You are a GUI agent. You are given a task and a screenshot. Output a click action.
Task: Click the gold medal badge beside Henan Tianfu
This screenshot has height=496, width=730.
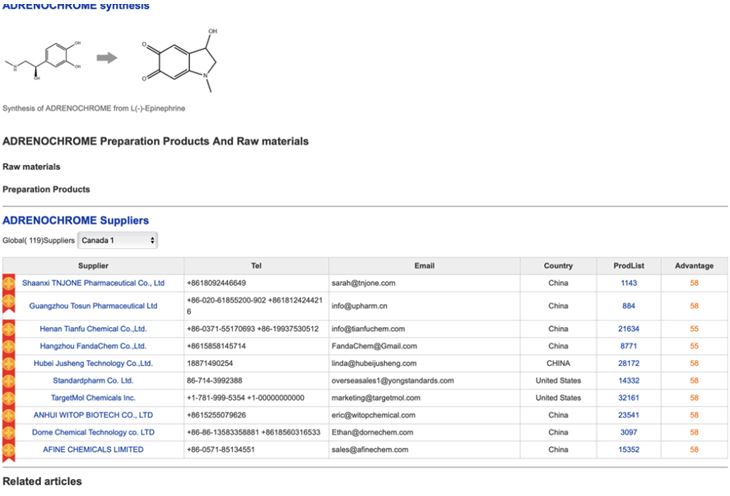coord(9,329)
